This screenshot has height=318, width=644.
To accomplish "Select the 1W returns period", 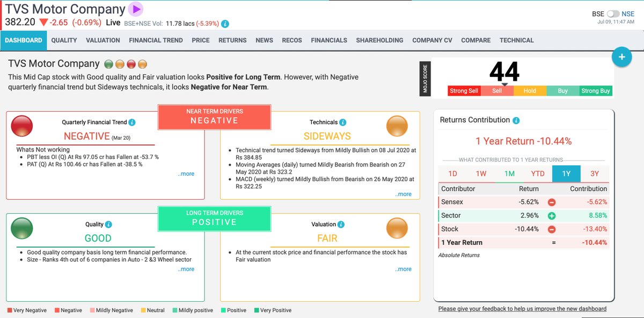I will [x=481, y=174].
